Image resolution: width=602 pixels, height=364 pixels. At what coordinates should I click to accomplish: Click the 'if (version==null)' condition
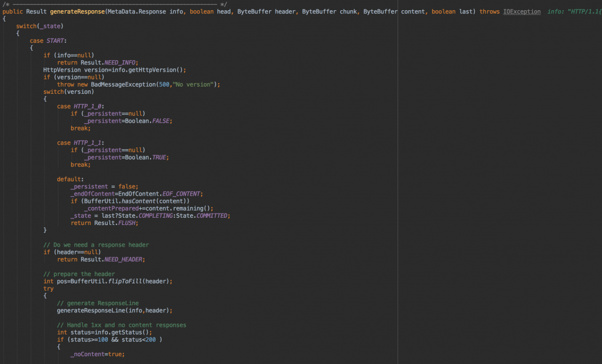(x=73, y=77)
